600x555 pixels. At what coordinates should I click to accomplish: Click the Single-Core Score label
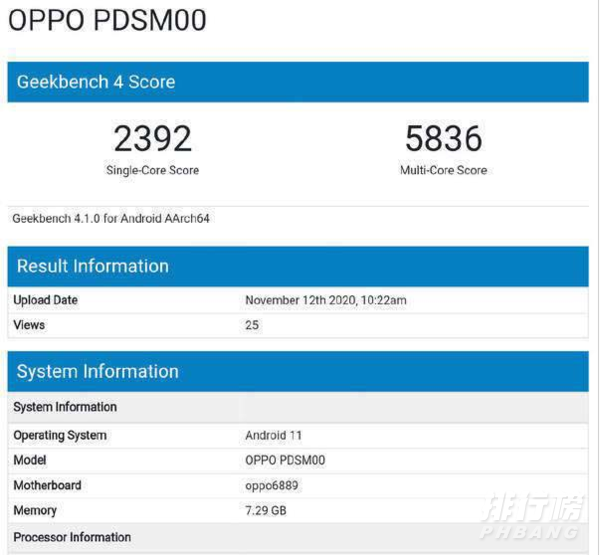tap(152, 170)
